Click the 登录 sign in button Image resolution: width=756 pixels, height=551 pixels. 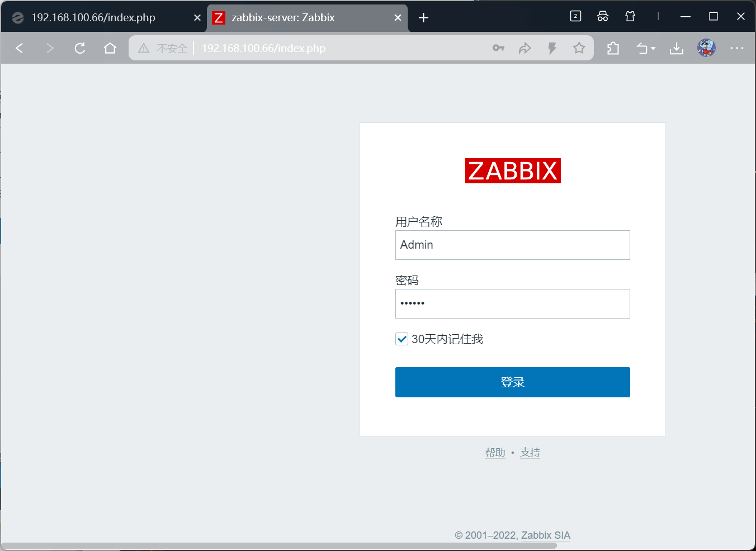[x=513, y=382]
